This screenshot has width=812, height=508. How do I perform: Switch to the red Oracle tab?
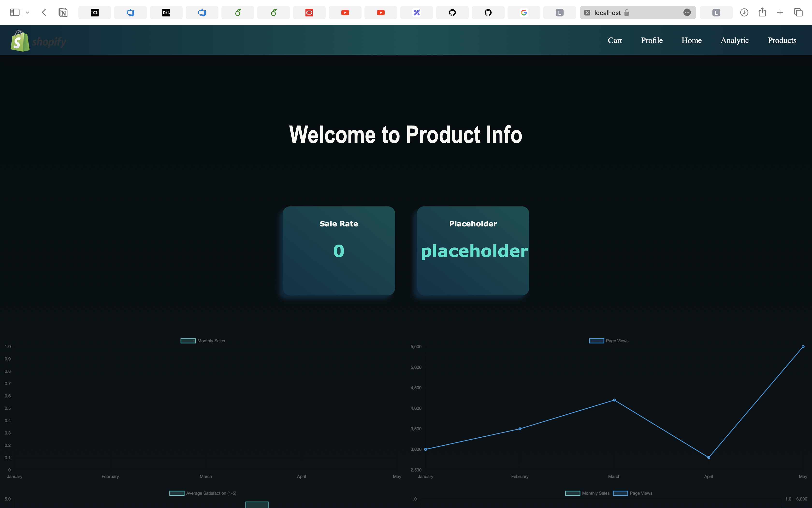(x=309, y=12)
